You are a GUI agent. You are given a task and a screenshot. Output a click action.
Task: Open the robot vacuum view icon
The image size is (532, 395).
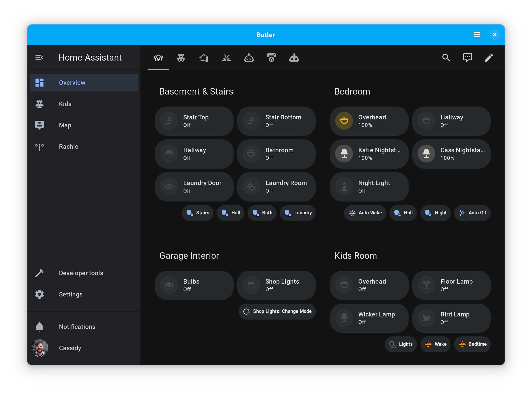pyautogui.click(x=249, y=58)
